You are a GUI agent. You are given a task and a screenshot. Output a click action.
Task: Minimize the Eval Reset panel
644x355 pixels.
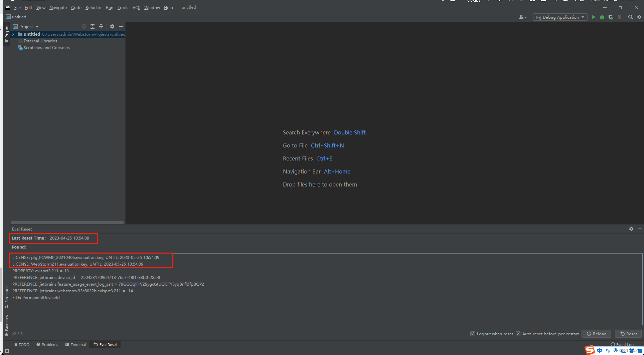tap(640, 229)
